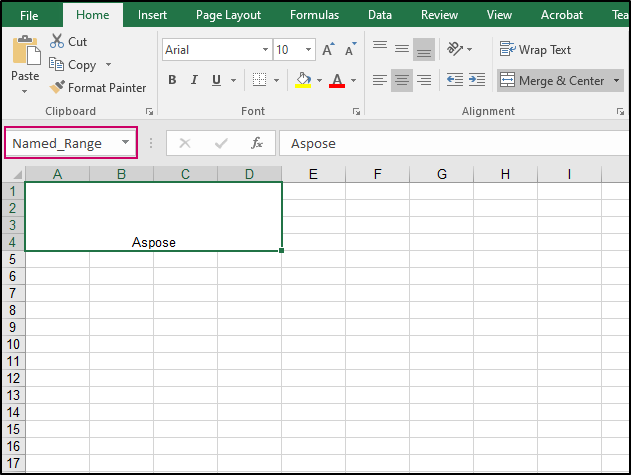Click the Decrease Indent icon

[455, 80]
